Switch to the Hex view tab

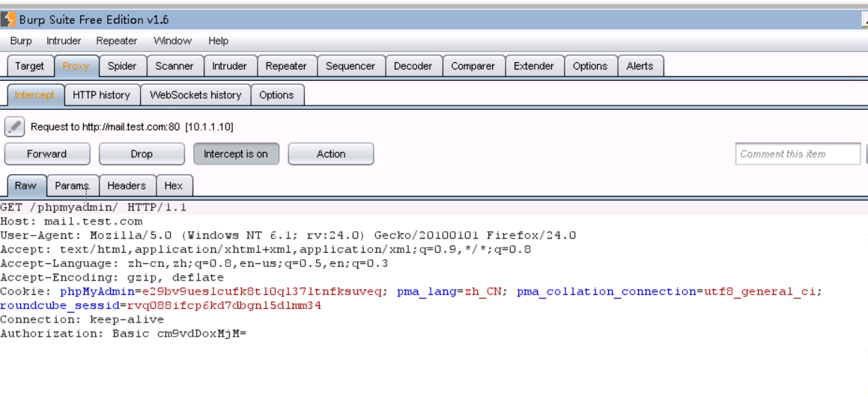(x=174, y=186)
